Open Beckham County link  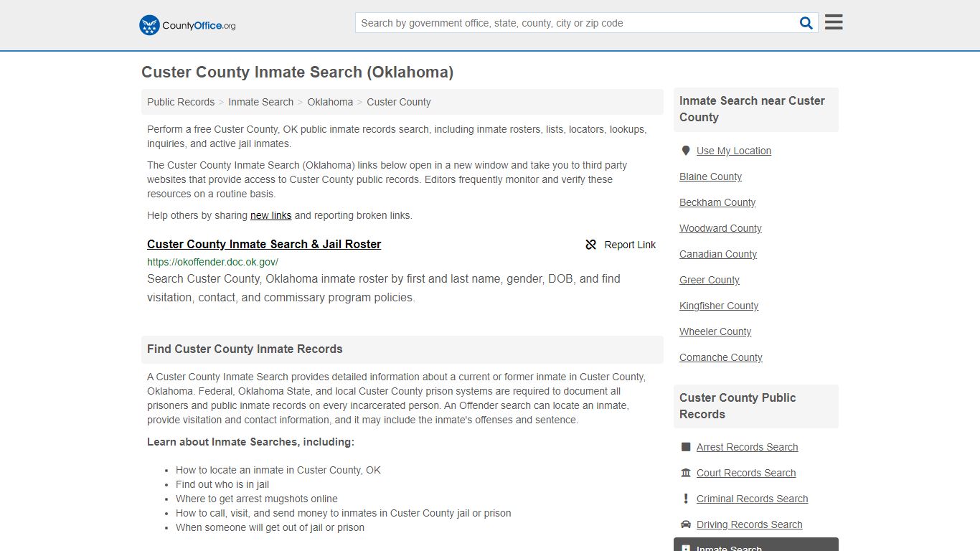(x=717, y=202)
